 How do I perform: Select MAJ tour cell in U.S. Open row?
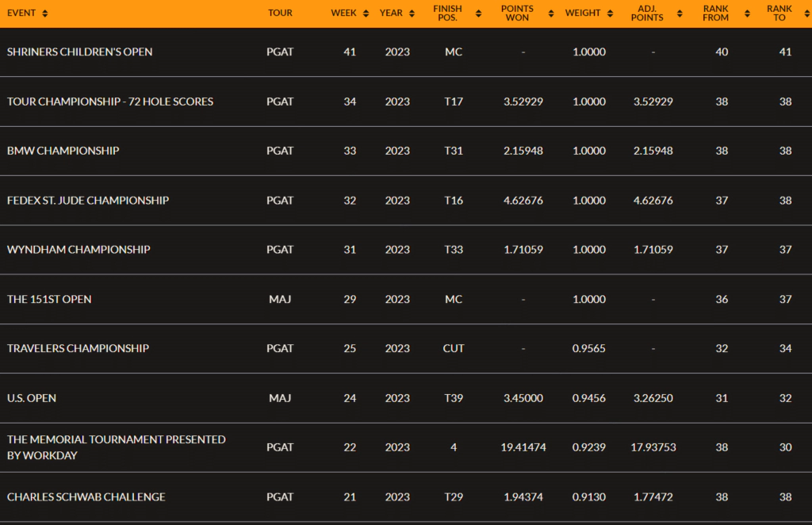click(280, 398)
